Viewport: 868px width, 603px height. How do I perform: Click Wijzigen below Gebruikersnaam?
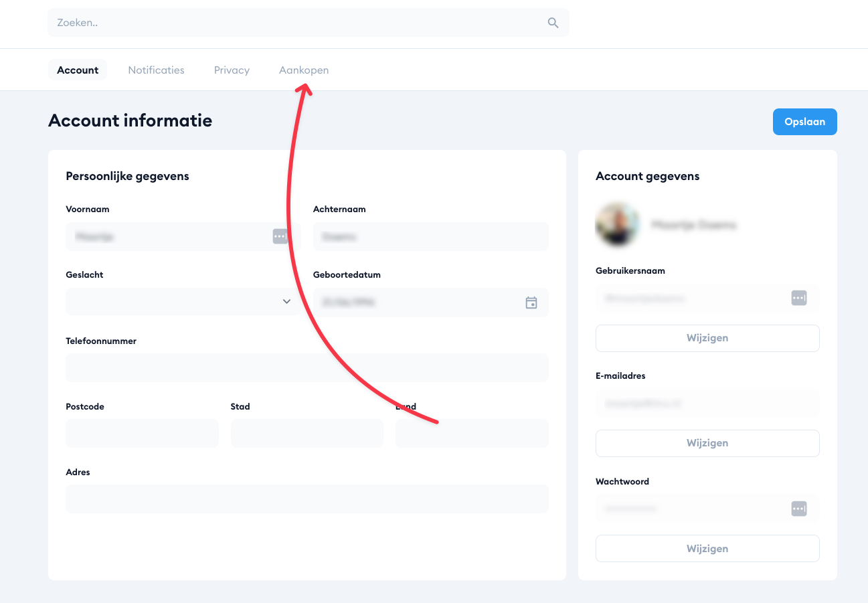(707, 338)
